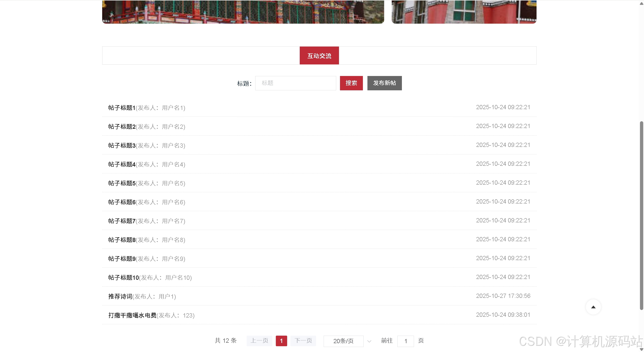Click the page size dropdown chevron arrow
This screenshot has width=644, height=352.
pos(369,341)
